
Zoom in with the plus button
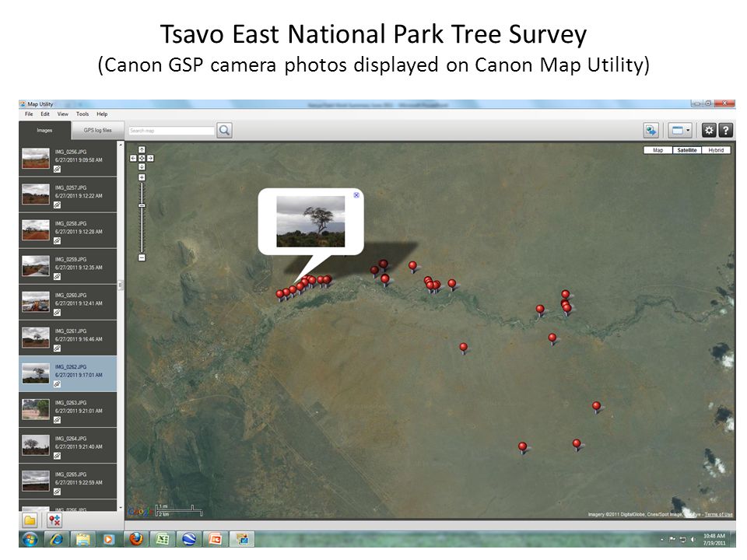click(142, 177)
